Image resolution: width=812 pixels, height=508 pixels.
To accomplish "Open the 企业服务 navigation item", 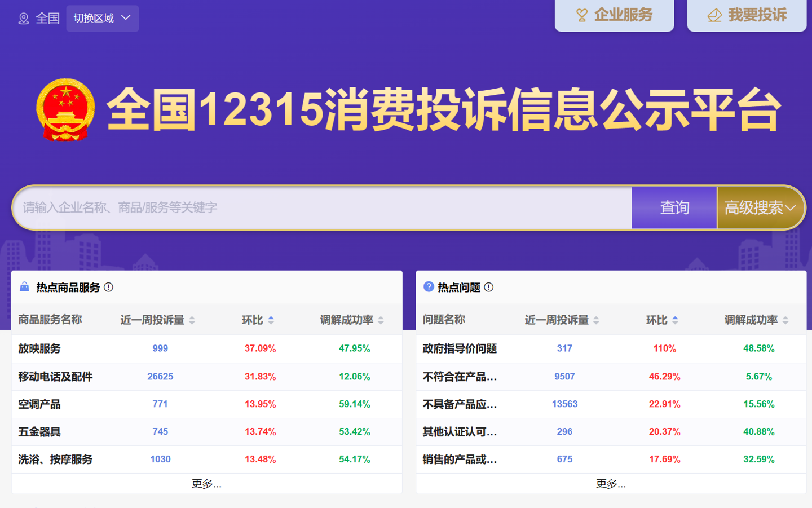I will (614, 16).
